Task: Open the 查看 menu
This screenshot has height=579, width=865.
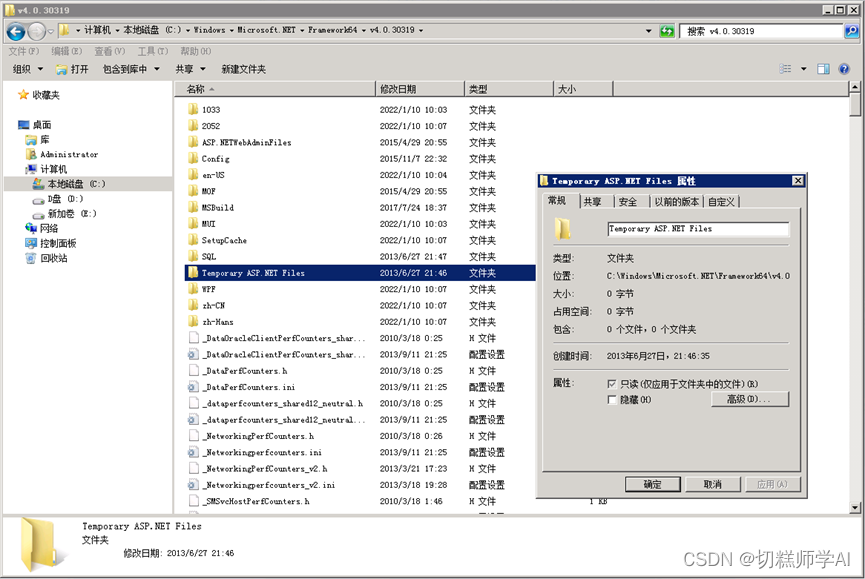Action: tap(109, 51)
